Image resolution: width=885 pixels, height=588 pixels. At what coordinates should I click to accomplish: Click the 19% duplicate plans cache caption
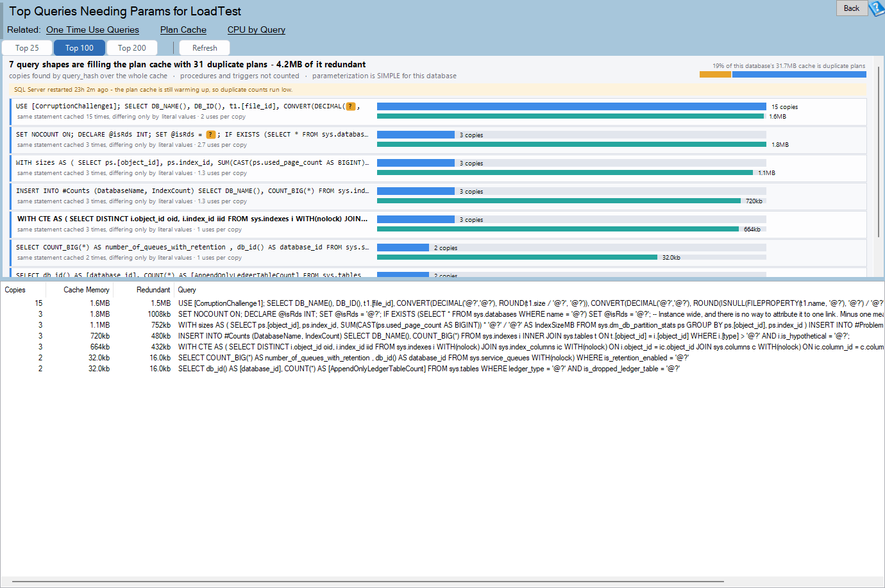tap(789, 66)
